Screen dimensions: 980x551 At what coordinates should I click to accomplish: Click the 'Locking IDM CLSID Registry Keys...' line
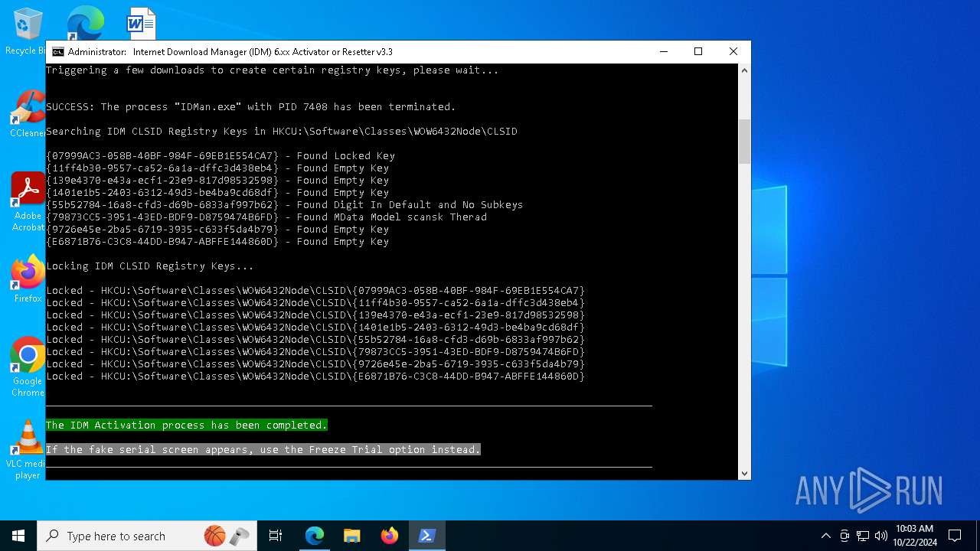pos(150,266)
